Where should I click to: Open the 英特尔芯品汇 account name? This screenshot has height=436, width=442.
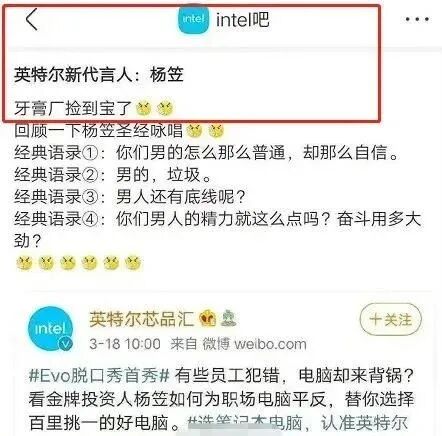click(x=141, y=319)
